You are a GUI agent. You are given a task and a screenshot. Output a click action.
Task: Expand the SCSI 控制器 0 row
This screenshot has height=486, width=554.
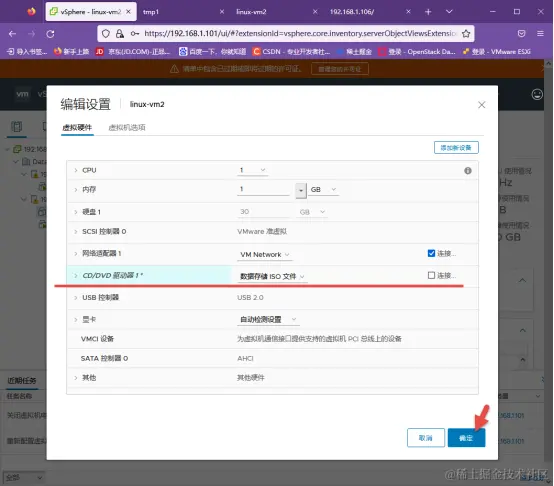tap(76, 232)
